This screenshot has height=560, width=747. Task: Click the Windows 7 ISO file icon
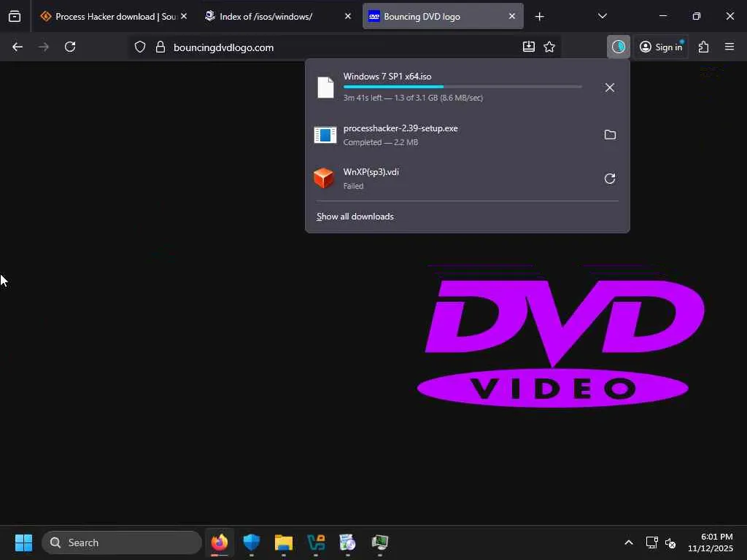(325, 87)
